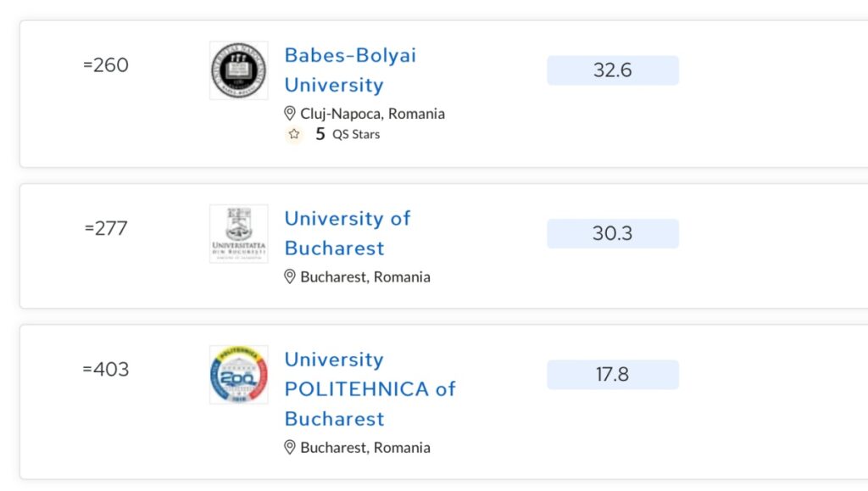868x491 pixels.
Task: Click the 30.3 overall score badge
Action: pos(612,233)
